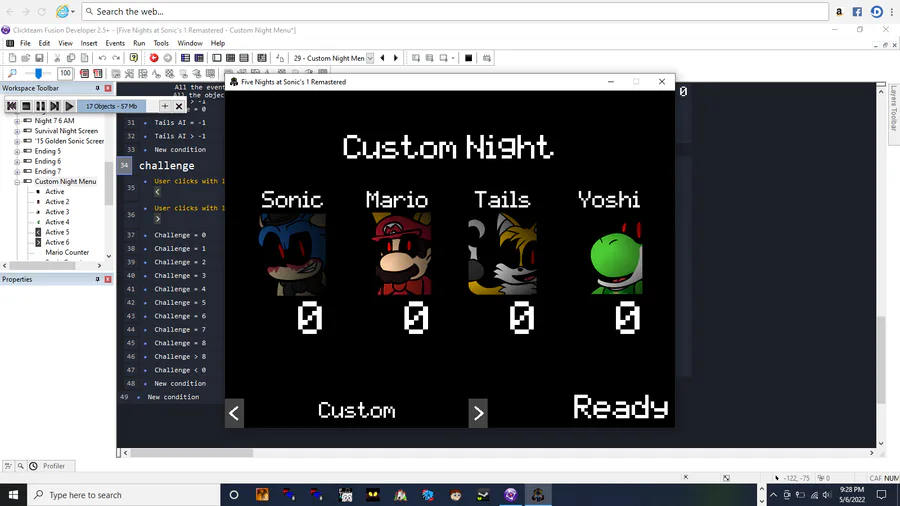Pause the running application

[40, 106]
